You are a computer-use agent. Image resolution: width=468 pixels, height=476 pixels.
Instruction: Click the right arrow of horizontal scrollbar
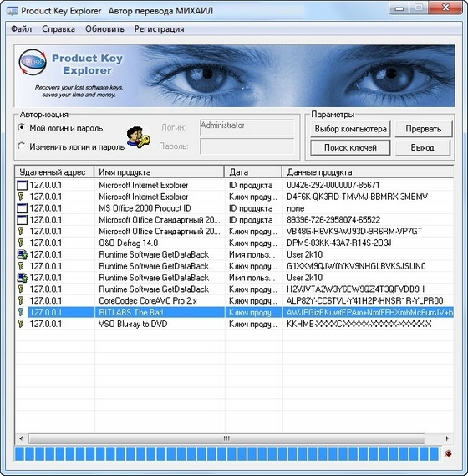click(447, 438)
